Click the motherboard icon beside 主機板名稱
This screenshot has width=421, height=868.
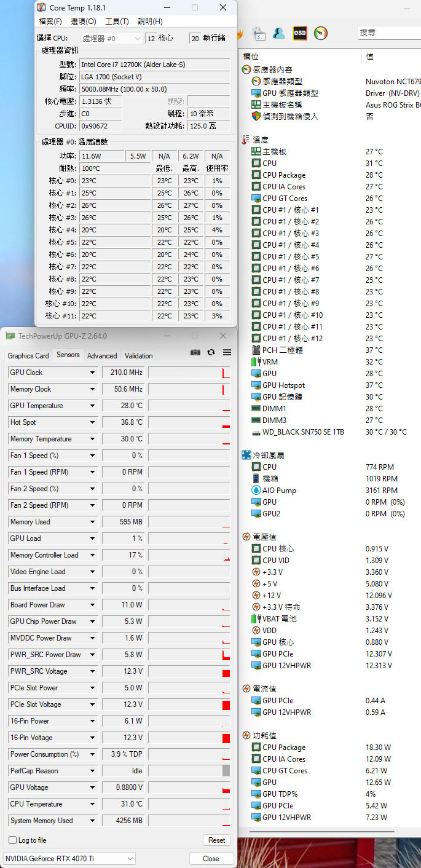(256, 105)
